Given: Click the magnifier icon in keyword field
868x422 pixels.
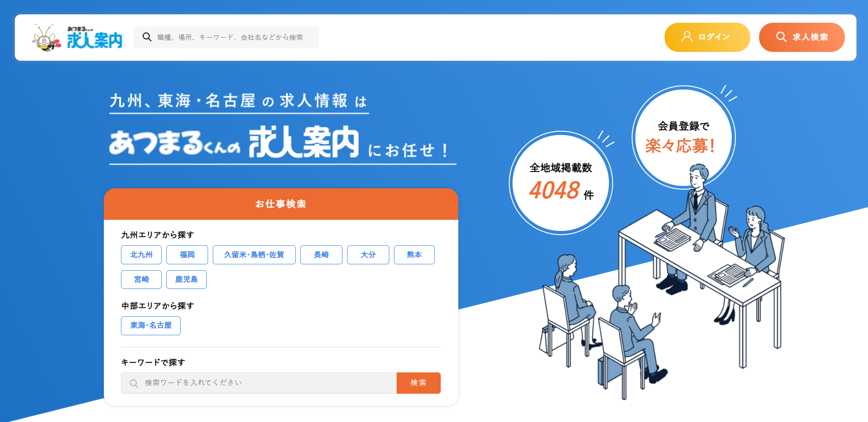Looking at the screenshot, I should click(134, 383).
